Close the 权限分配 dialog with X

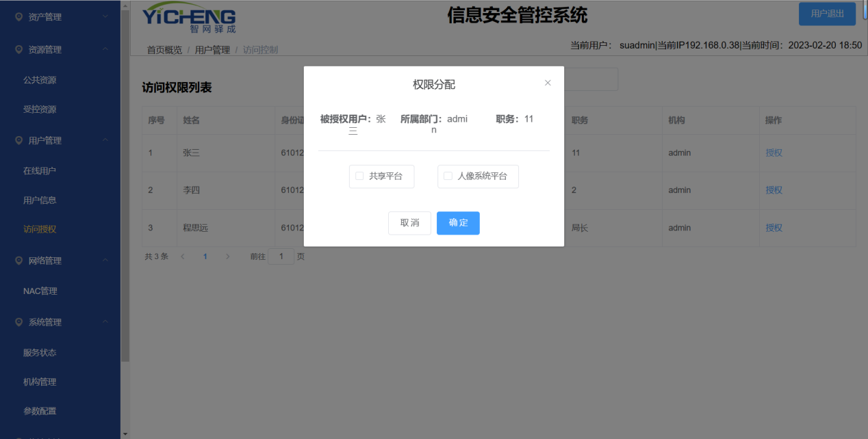pos(548,83)
